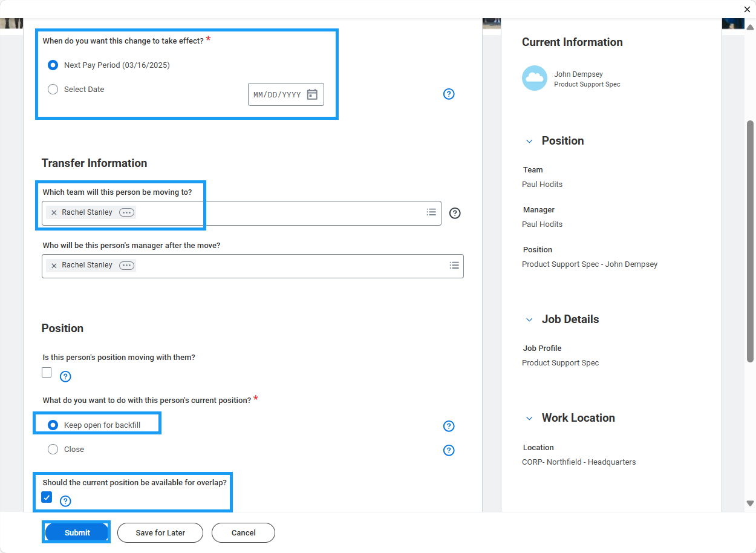Screen dimensions: 756x553
Task: Click help icon next to team field
Action: [x=455, y=213]
